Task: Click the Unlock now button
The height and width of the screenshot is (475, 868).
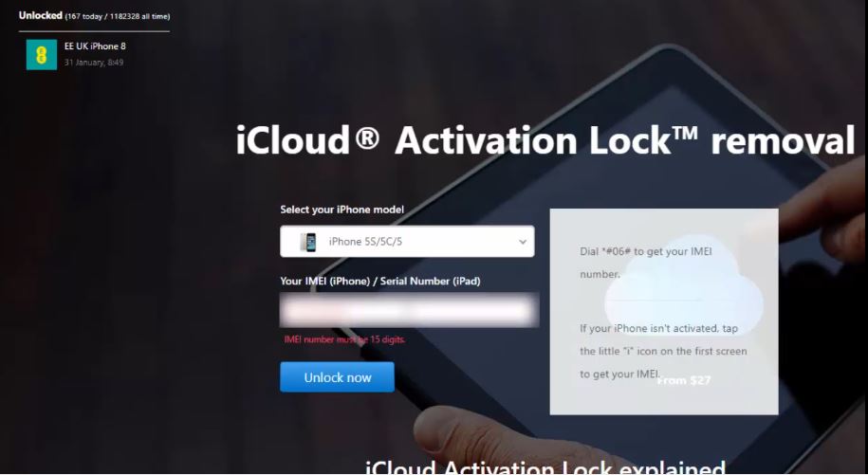Action: click(x=337, y=377)
